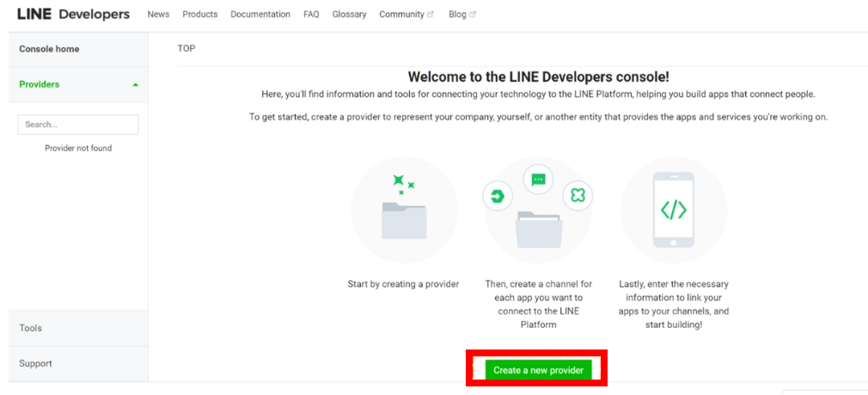Image resolution: width=868 pixels, height=395 pixels.
Task: Click the green login arrow icon
Action: 498,196
